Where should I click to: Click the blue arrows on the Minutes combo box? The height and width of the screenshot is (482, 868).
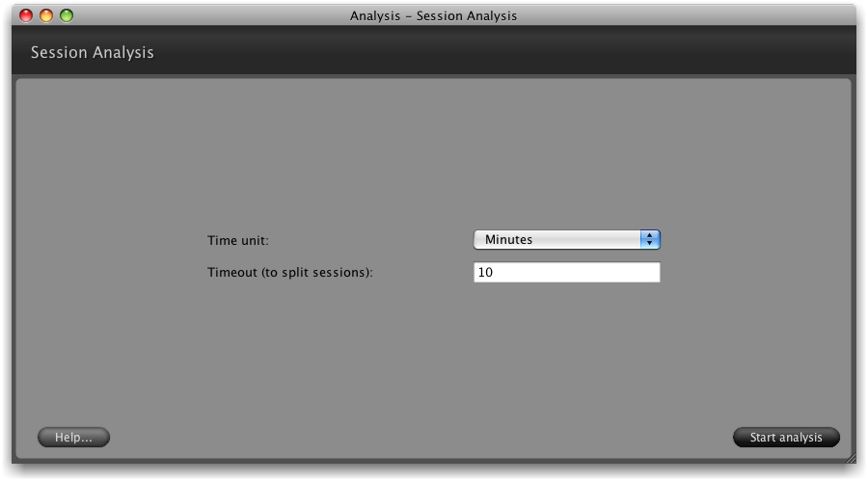point(650,240)
